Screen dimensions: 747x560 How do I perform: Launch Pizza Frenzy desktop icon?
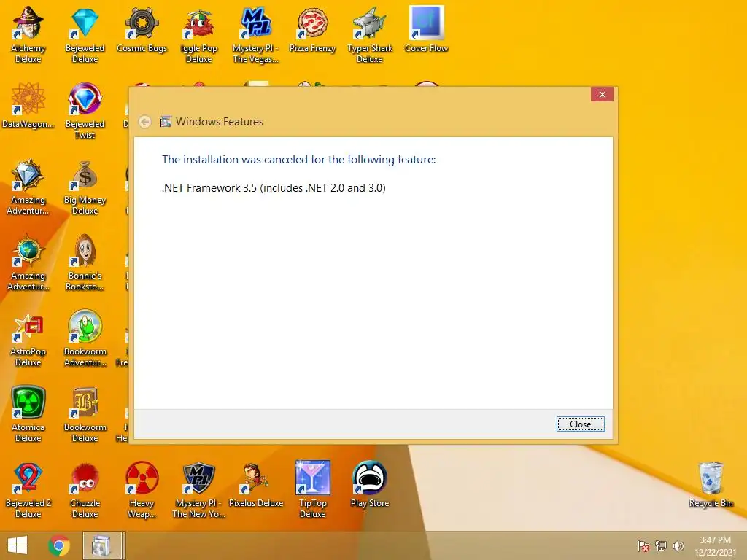click(x=312, y=29)
